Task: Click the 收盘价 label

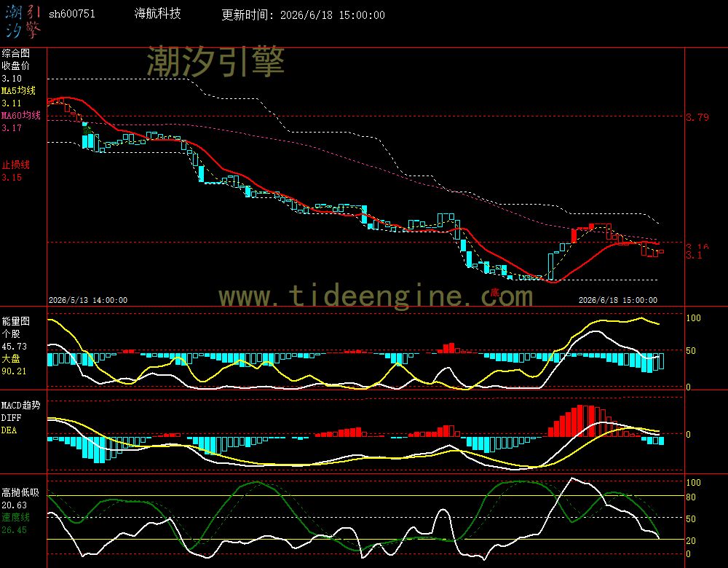Action: click(15, 66)
